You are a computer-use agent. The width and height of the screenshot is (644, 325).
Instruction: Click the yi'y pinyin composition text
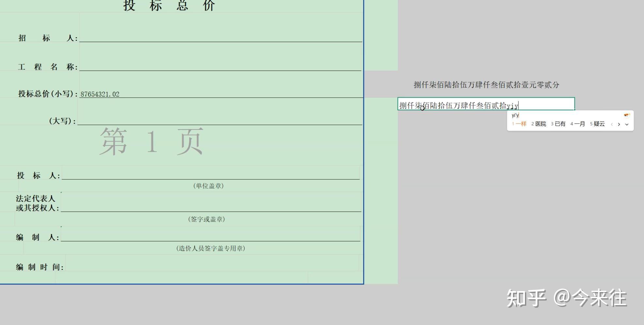515,115
